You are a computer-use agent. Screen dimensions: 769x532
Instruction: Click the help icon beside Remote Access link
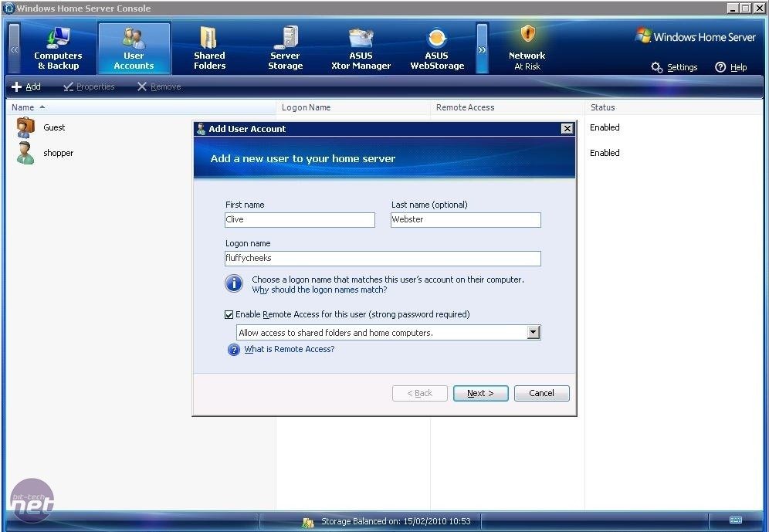click(x=234, y=350)
